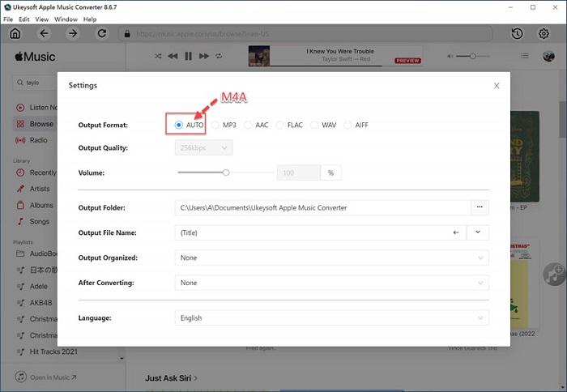Expand the Output Organized dropdown
The height and width of the screenshot is (392, 567).
coord(331,258)
